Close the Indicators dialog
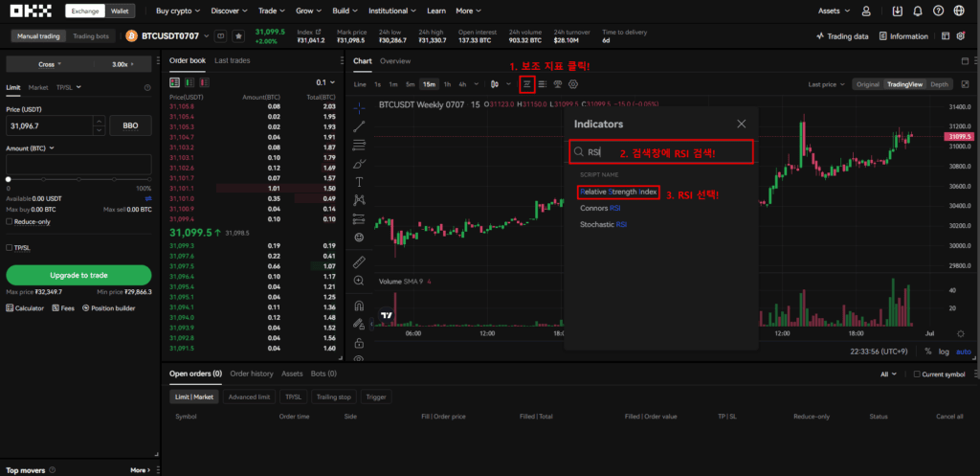This screenshot has width=980, height=476. coord(741,124)
